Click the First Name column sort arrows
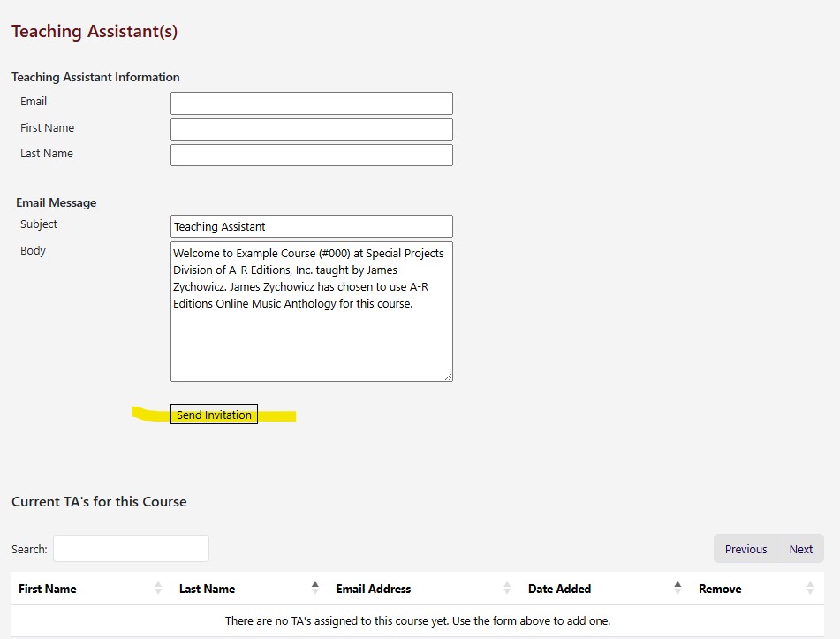This screenshot has width=840, height=639. [x=158, y=589]
